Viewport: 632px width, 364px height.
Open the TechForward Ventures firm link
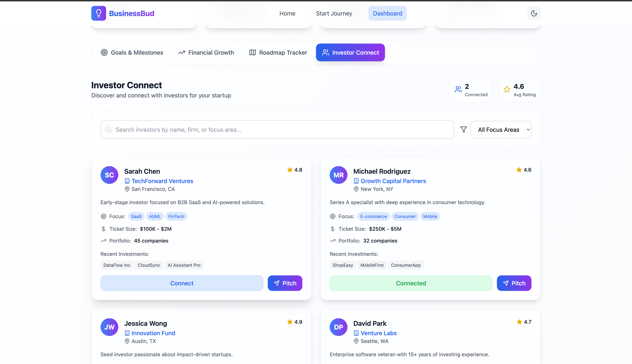pos(162,181)
